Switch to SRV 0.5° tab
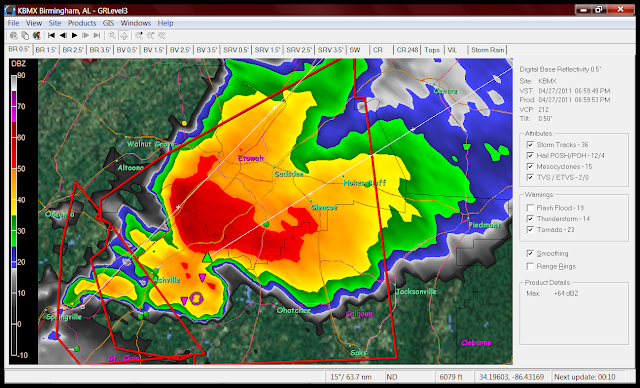 [x=236, y=50]
